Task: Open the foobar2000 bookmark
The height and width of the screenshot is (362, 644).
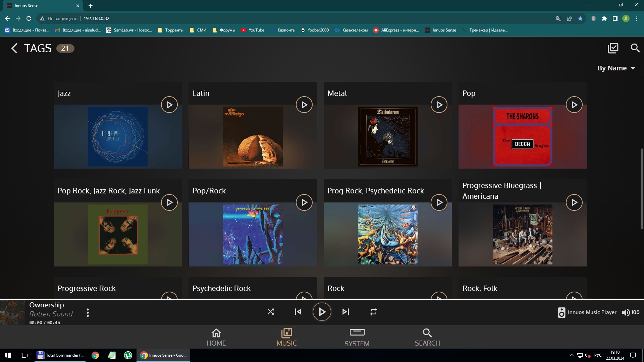Action: click(x=315, y=30)
